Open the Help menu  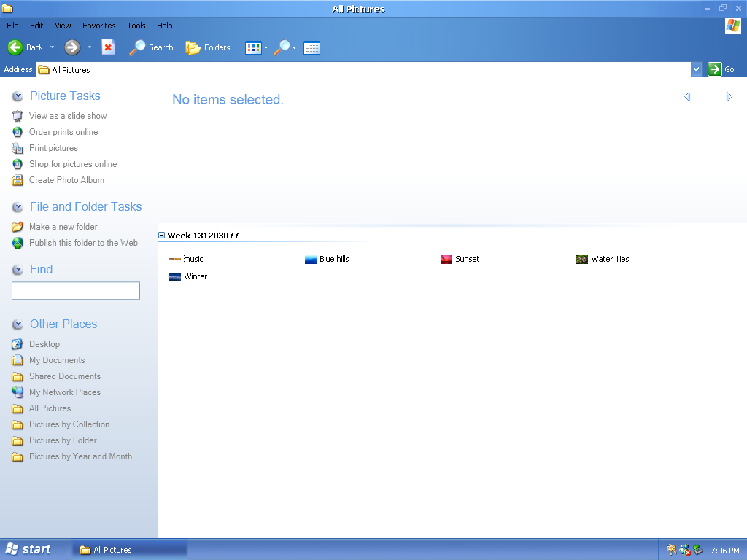[164, 26]
